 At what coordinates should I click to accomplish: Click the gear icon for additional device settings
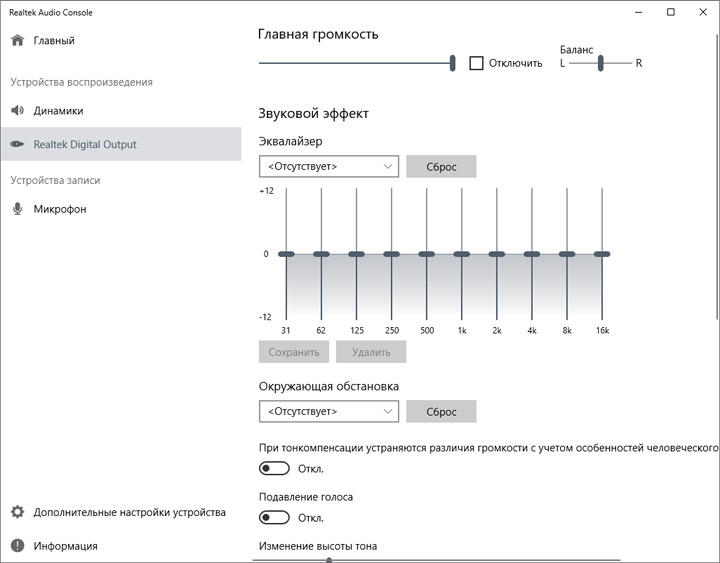17,512
